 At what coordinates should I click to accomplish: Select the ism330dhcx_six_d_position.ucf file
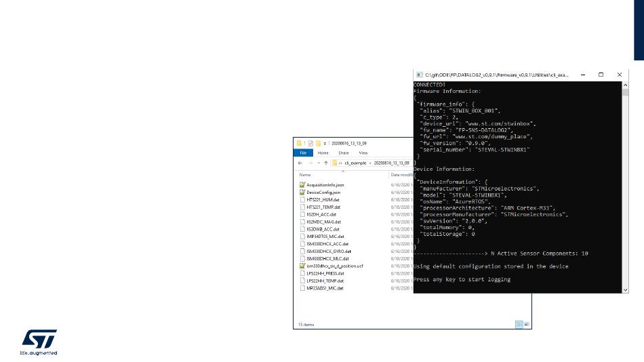point(335,266)
